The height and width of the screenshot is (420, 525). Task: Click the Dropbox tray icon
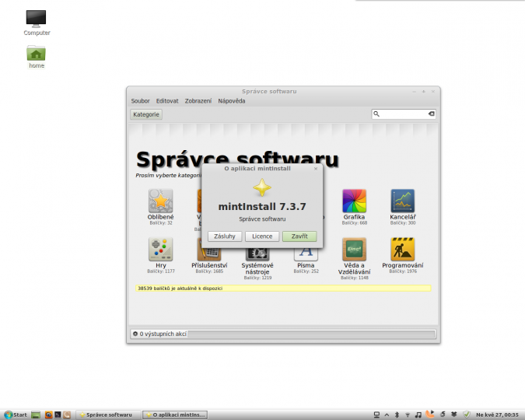click(x=454, y=415)
